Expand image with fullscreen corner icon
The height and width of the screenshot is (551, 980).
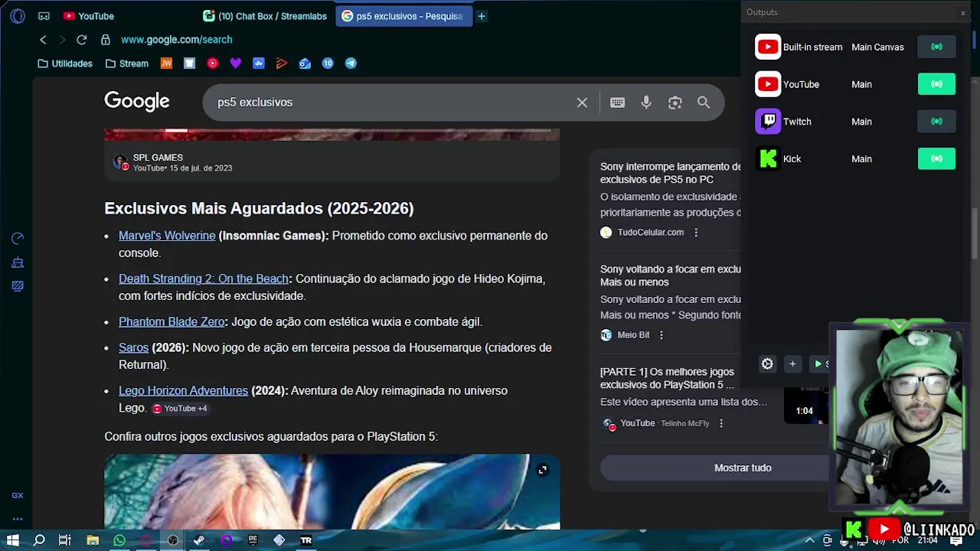542,470
